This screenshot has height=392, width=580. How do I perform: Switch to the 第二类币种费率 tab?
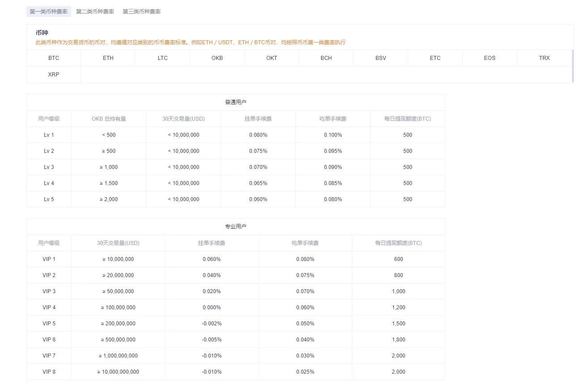pyautogui.click(x=95, y=12)
